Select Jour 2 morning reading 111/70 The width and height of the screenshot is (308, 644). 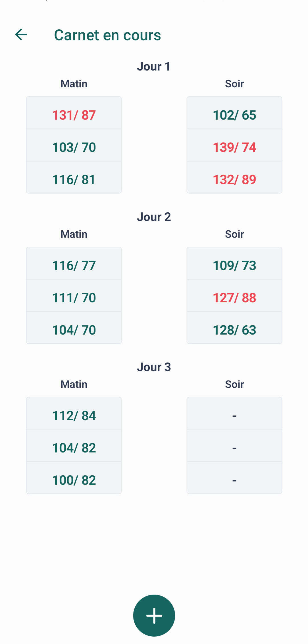tap(74, 296)
